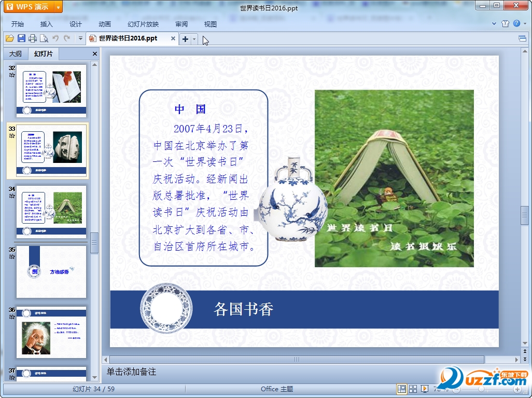Open the 设计 menu tab
Viewport: 532px width, 398px height.
pos(75,24)
